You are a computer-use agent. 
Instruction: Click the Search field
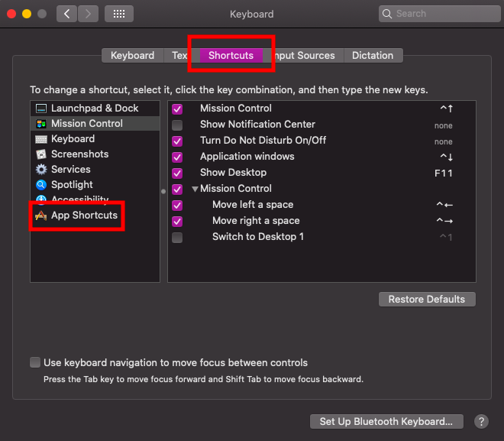(435, 14)
